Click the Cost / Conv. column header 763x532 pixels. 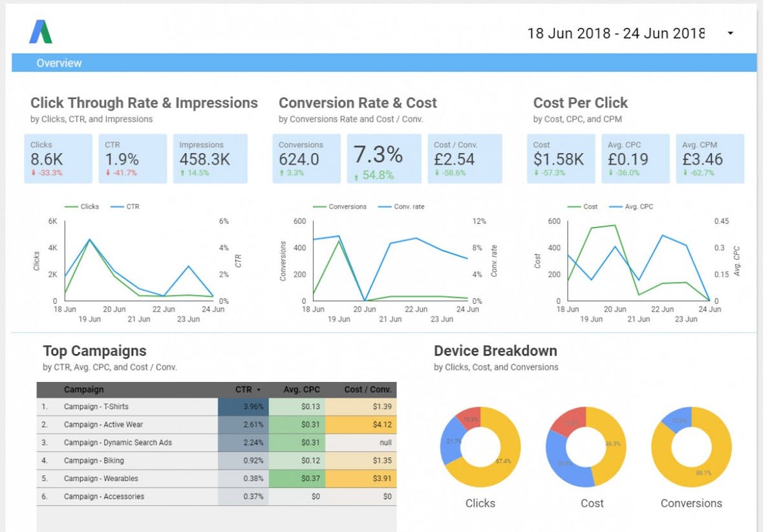click(x=367, y=390)
